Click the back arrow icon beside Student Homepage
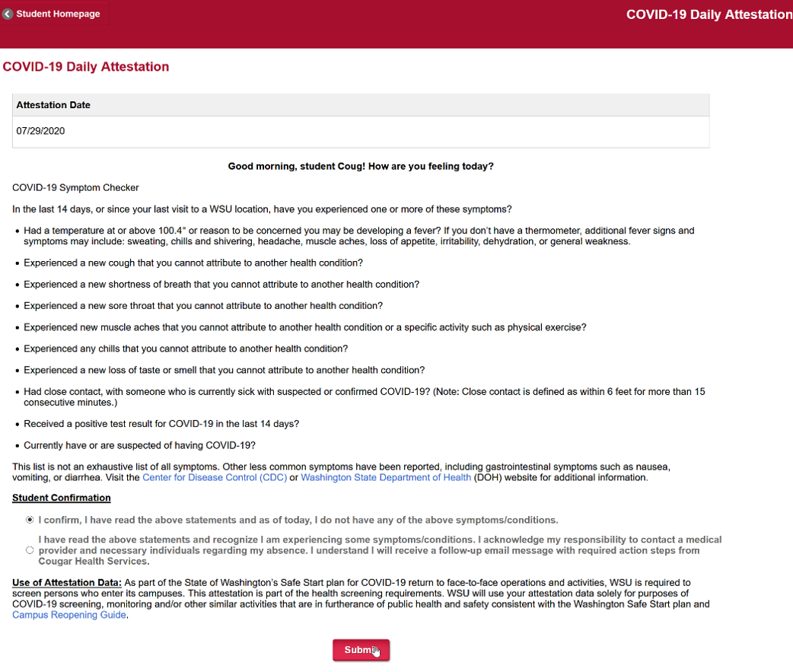793x672 pixels. click(x=8, y=14)
